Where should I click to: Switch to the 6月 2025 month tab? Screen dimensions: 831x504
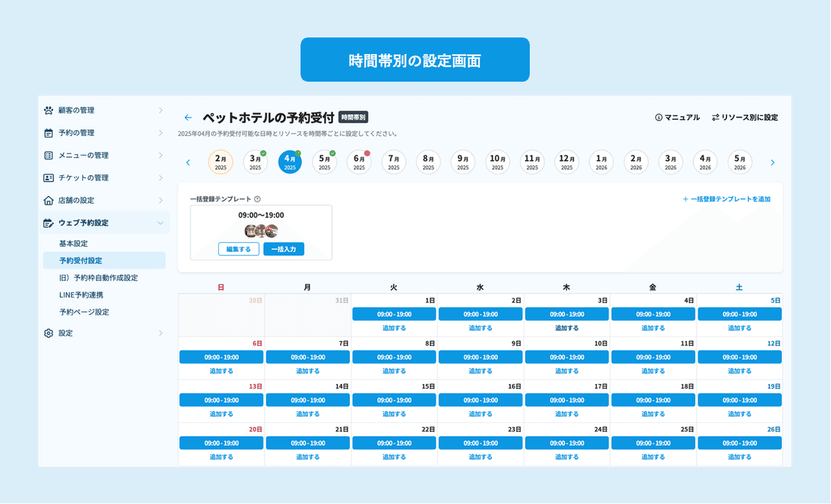(x=359, y=161)
